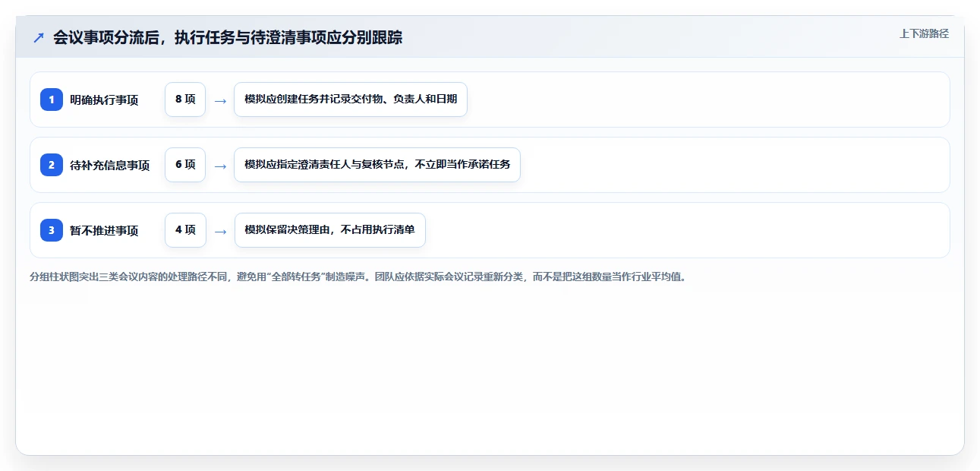Click the number 3 step badge
Image resolution: width=980 pixels, height=471 pixels.
52,230
